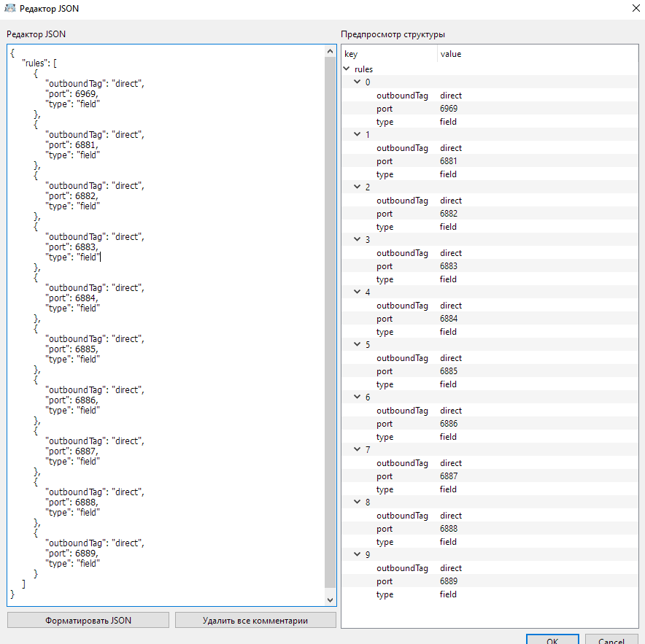Select type row under node 9
The height and width of the screenshot is (644, 645).
(x=490, y=594)
